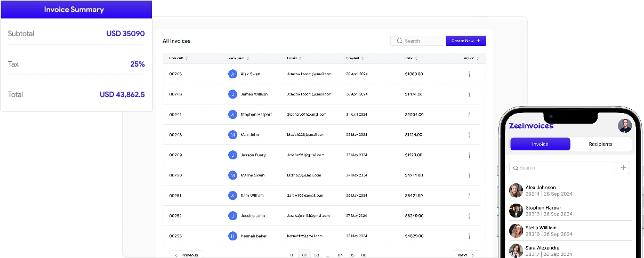The image size is (644, 258).
Task: Select invoice number 00252
Action: (175, 216)
